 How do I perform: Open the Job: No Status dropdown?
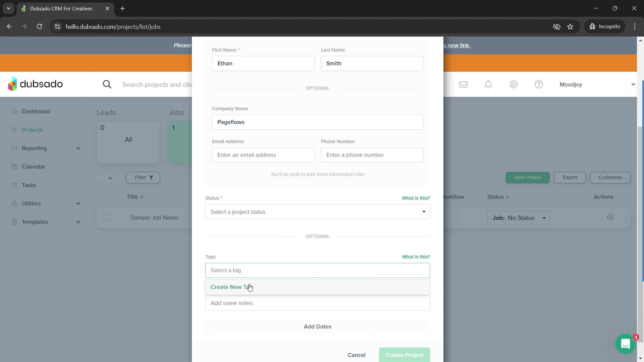[x=518, y=218]
